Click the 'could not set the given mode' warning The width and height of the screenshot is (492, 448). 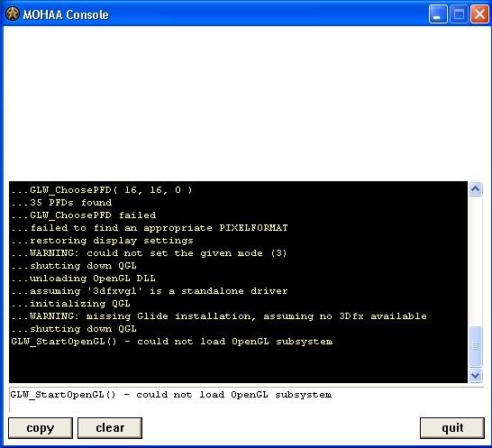click(x=149, y=253)
